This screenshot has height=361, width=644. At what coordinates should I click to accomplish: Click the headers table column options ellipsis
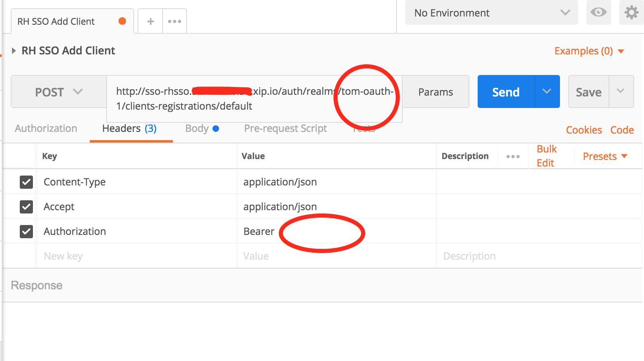tap(513, 157)
